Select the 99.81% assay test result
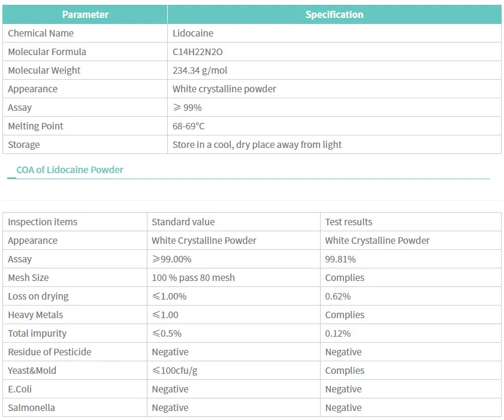 tap(340, 259)
